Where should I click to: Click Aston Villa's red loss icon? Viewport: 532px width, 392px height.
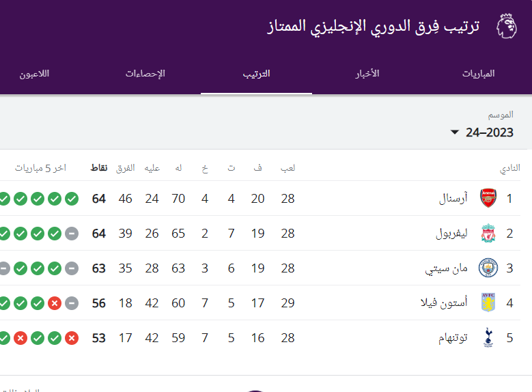55,303
